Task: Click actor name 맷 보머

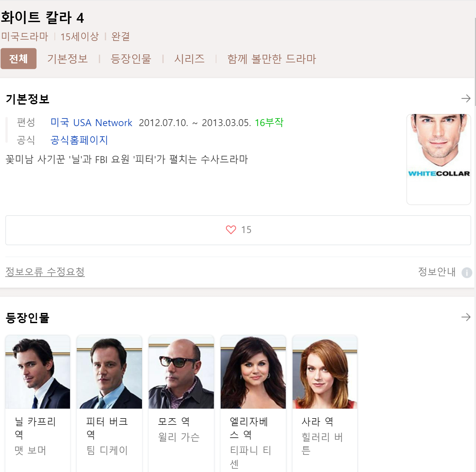Action: click(30, 450)
